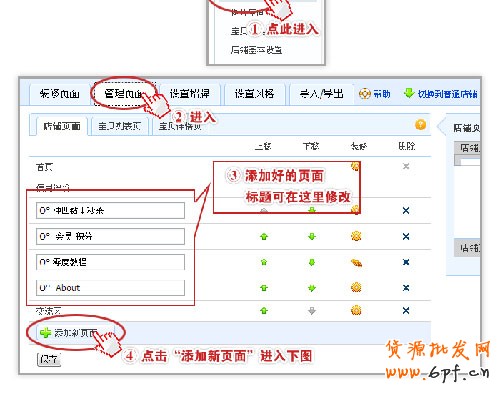500x394 pixels.
Task: Edit the page just below About
Action: tap(356, 310)
